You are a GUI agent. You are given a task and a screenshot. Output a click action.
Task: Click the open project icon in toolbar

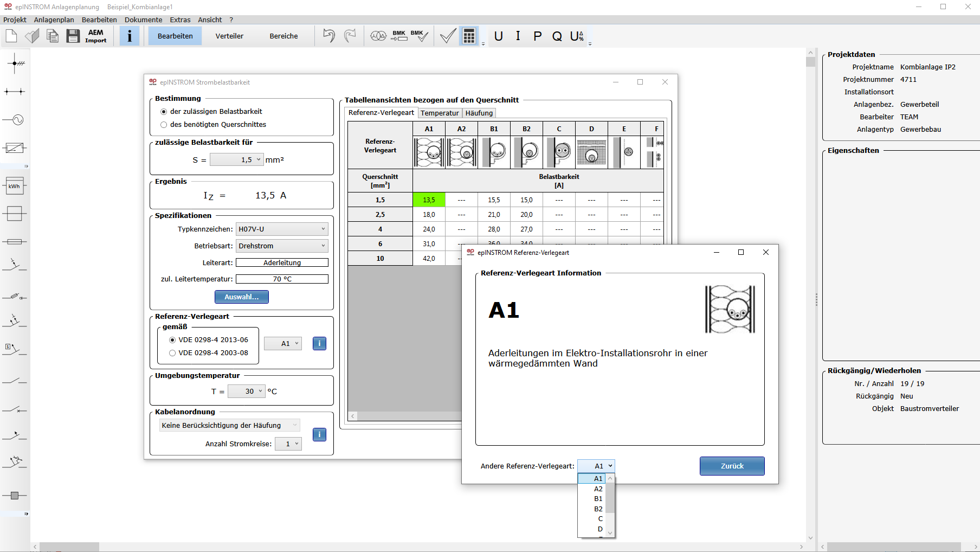point(33,36)
